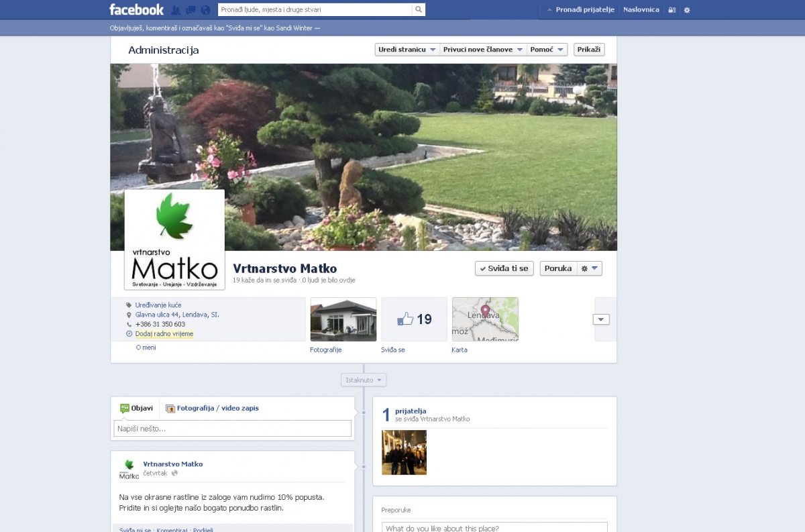
Task: Open the 'Privuci nove članove' dropdown
Action: pos(482,50)
